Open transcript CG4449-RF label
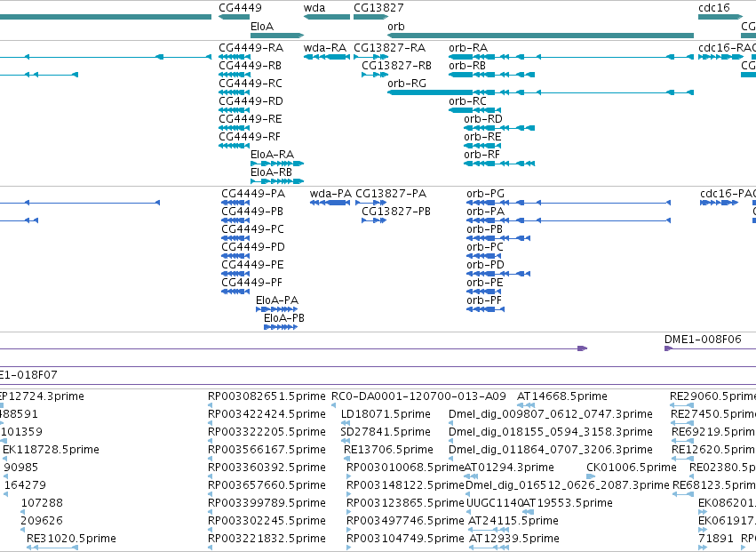 [250, 137]
